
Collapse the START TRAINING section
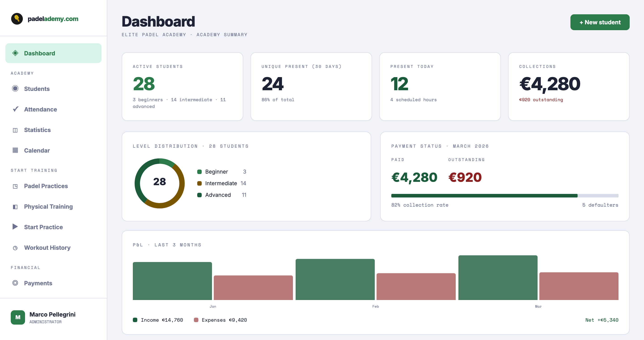click(34, 170)
